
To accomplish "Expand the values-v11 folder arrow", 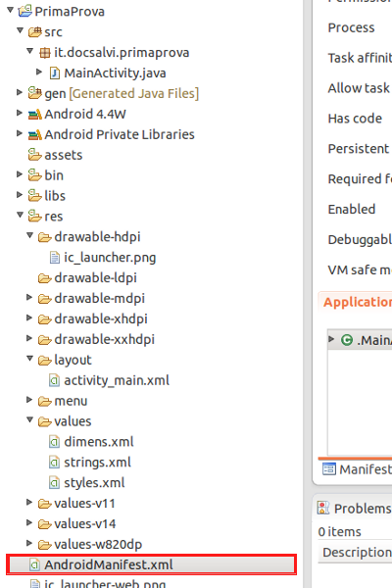I will [29, 502].
